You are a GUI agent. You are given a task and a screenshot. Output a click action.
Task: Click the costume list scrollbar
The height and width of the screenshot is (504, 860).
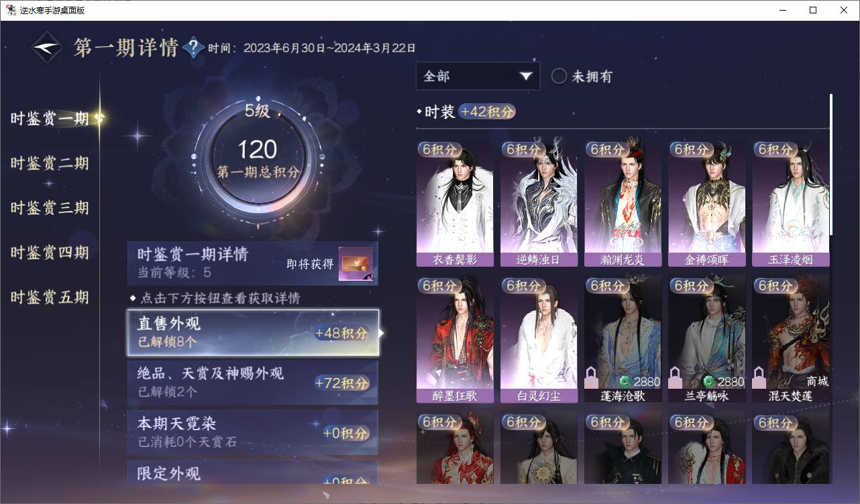831,164
